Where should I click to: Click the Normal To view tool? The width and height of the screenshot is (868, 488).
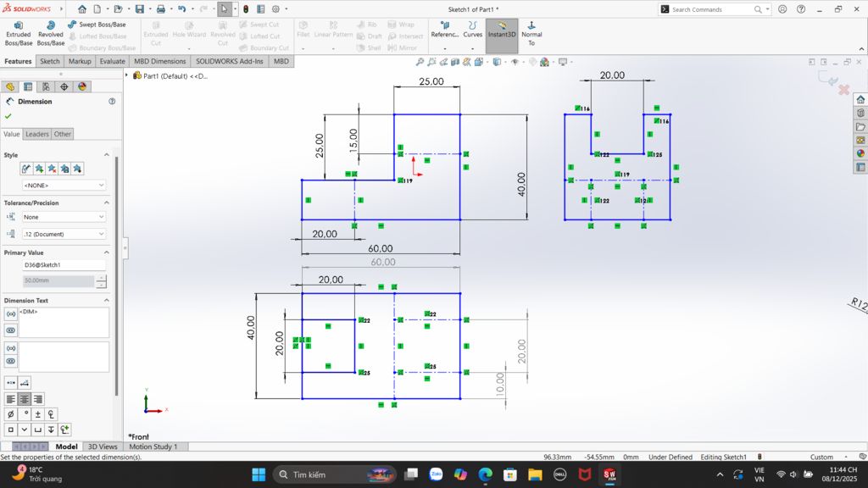click(x=531, y=34)
